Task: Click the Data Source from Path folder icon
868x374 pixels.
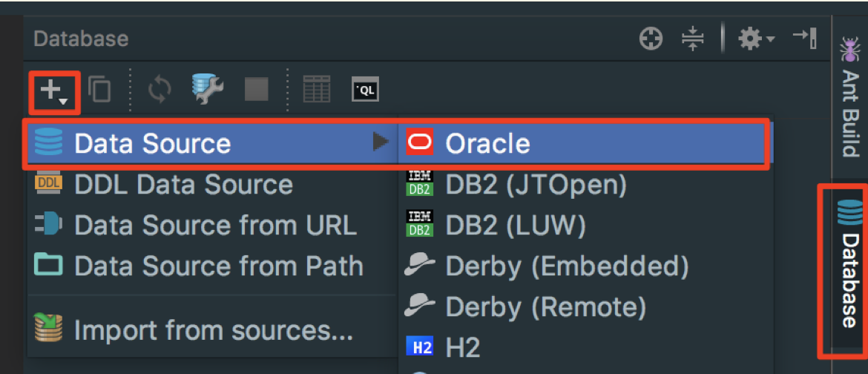Action: 49,265
